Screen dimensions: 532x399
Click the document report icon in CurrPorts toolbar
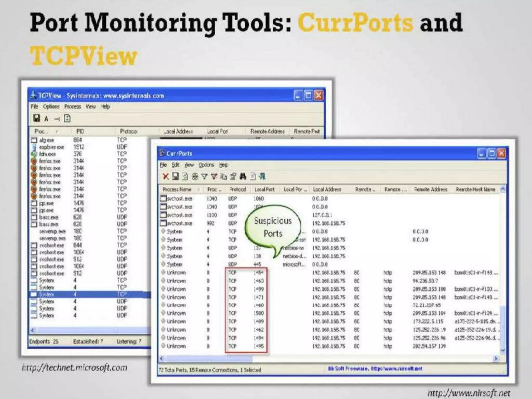tap(253, 177)
